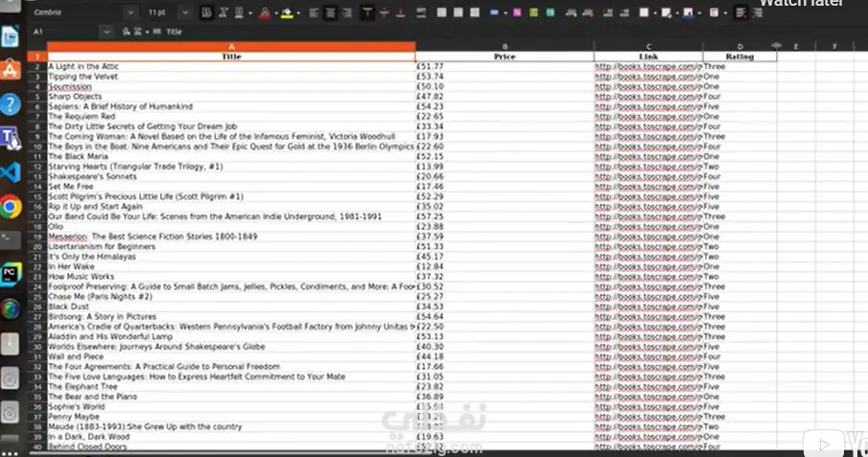The width and height of the screenshot is (868, 457).
Task: Open LibreOffice Writer from the dock
Action: 11,37
